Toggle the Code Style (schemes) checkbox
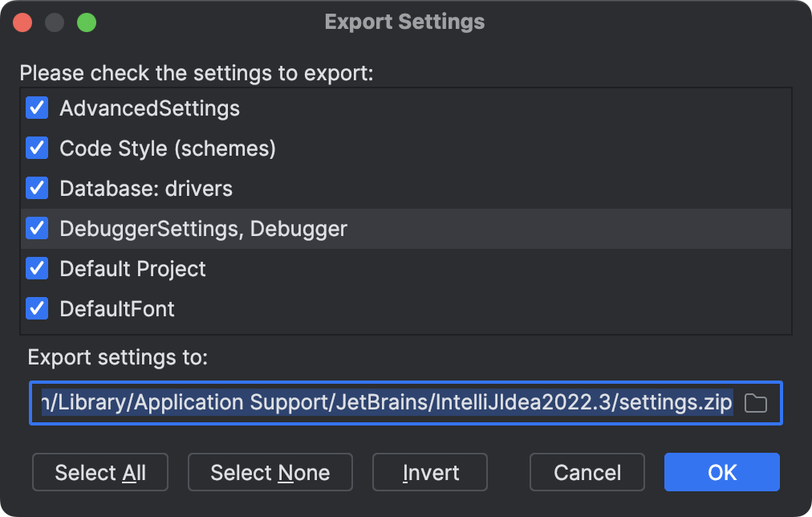Image resolution: width=812 pixels, height=517 pixels. click(37, 148)
